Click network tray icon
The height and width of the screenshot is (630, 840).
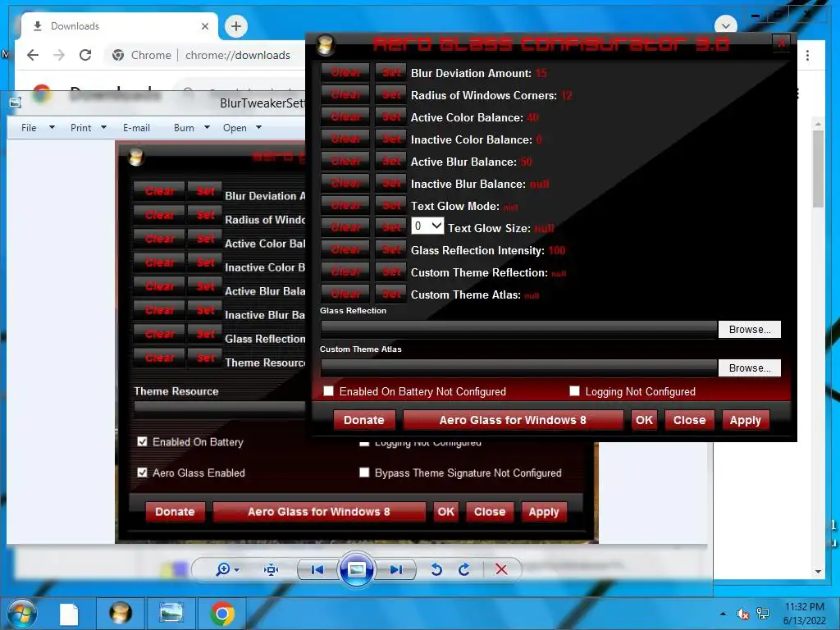[763, 614]
